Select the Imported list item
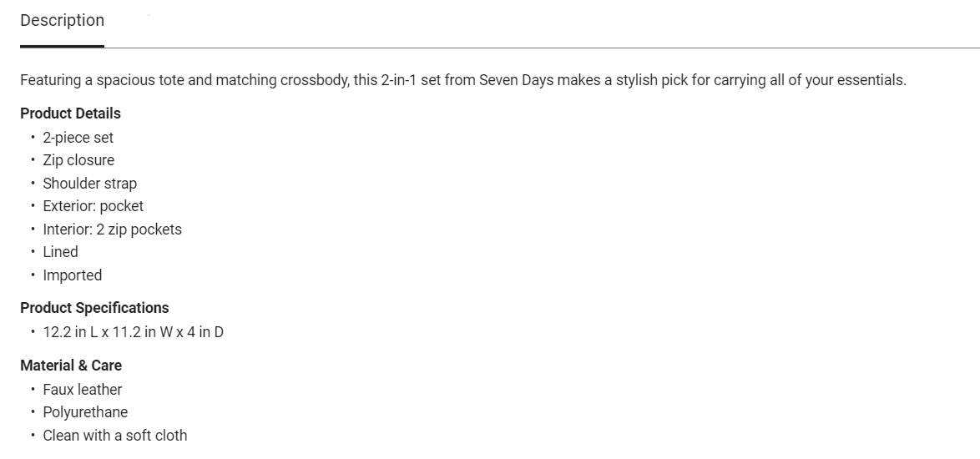980x459 pixels. click(72, 275)
